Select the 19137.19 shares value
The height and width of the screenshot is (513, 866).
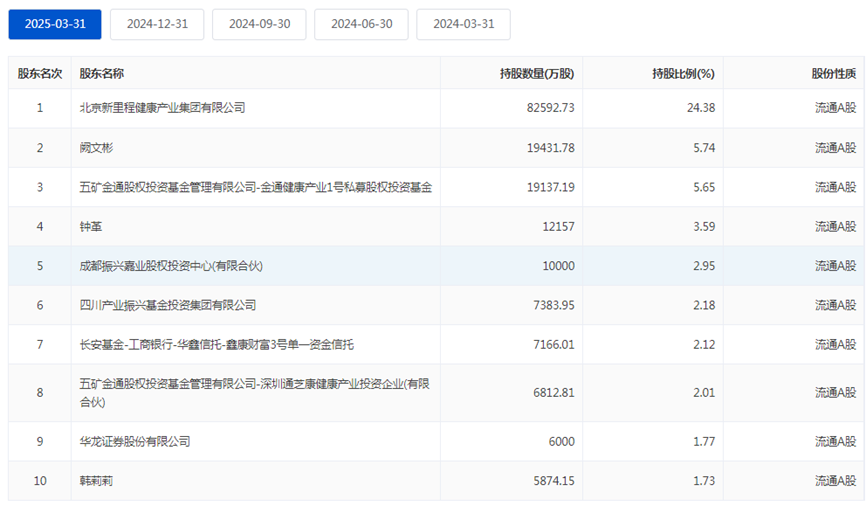(551, 187)
